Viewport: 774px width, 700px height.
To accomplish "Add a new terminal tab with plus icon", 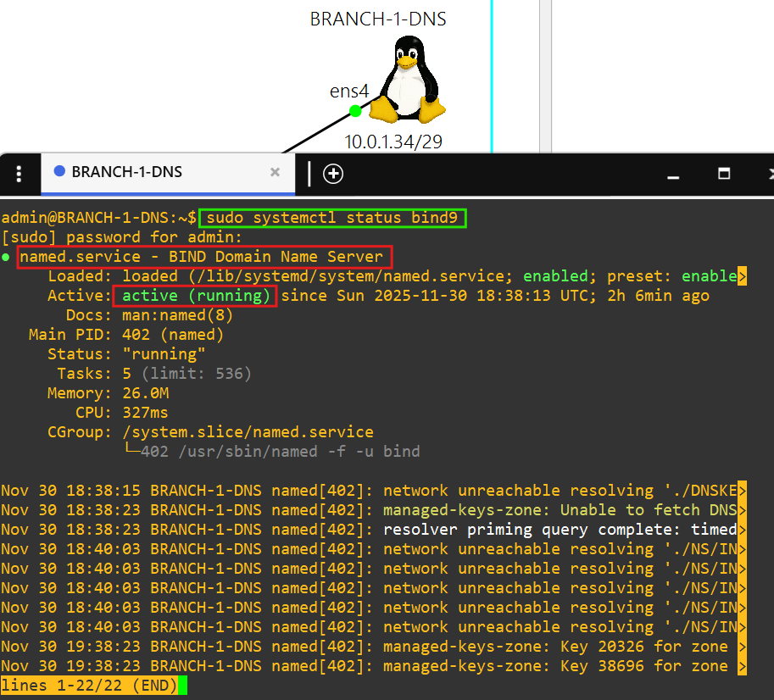I will pos(333,173).
